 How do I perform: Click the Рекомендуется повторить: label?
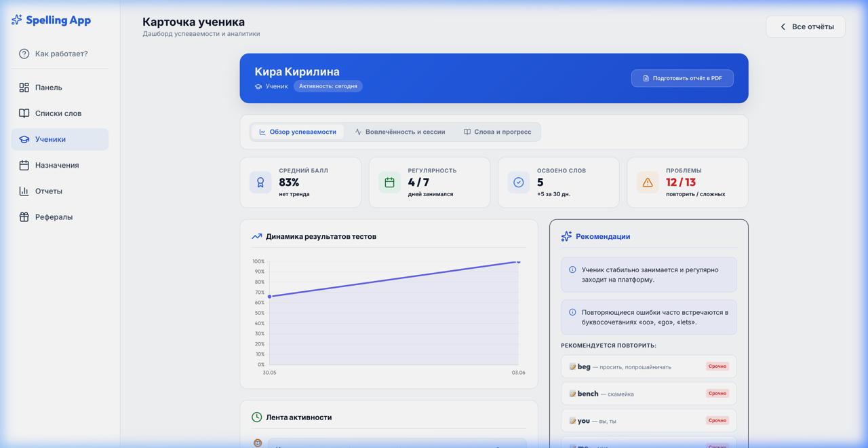pyautogui.click(x=608, y=346)
